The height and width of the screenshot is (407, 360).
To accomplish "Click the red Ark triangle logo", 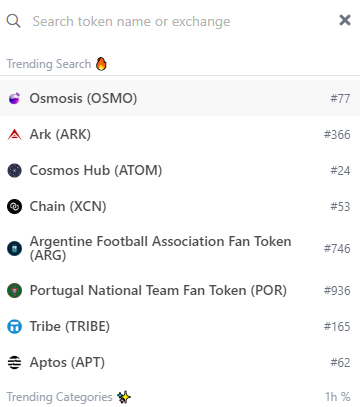I will click(x=14, y=134).
